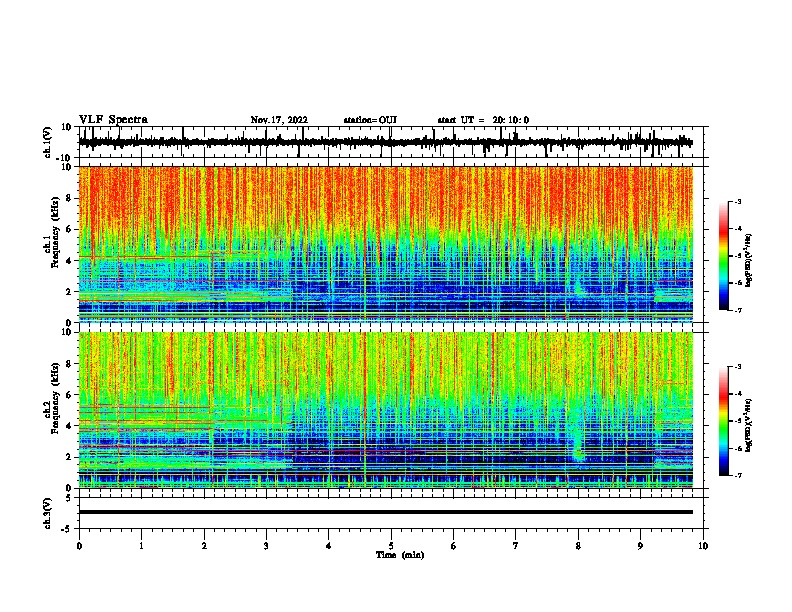Click time axis tick label "1"
The height and width of the screenshot is (612, 792).
(x=141, y=546)
